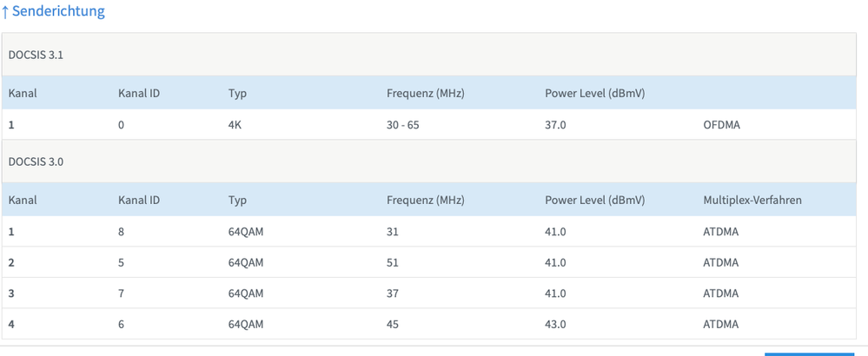The image size is (868, 356).
Task: Click the up arrow icon beside Senderichtung
Action: coord(5,11)
